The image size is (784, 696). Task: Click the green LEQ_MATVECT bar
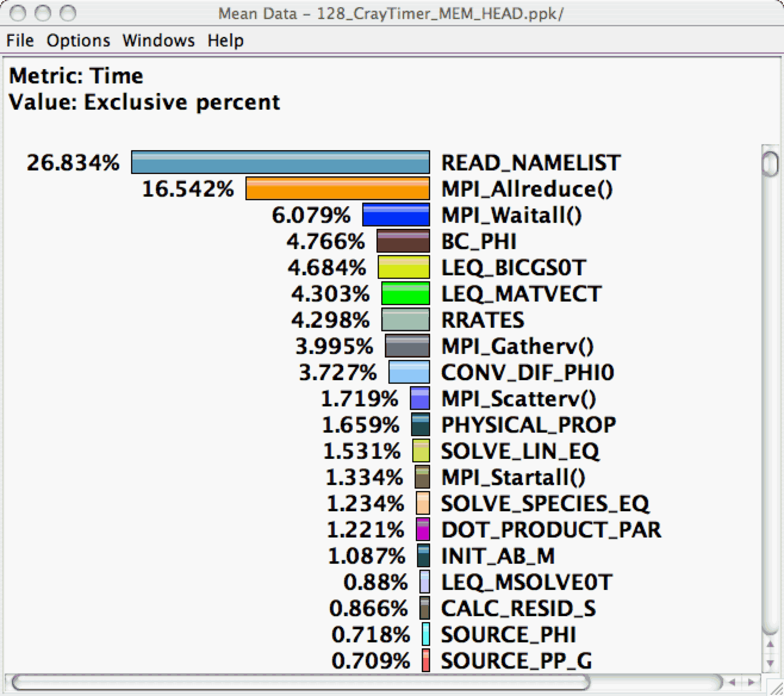[x=406, y=293]
